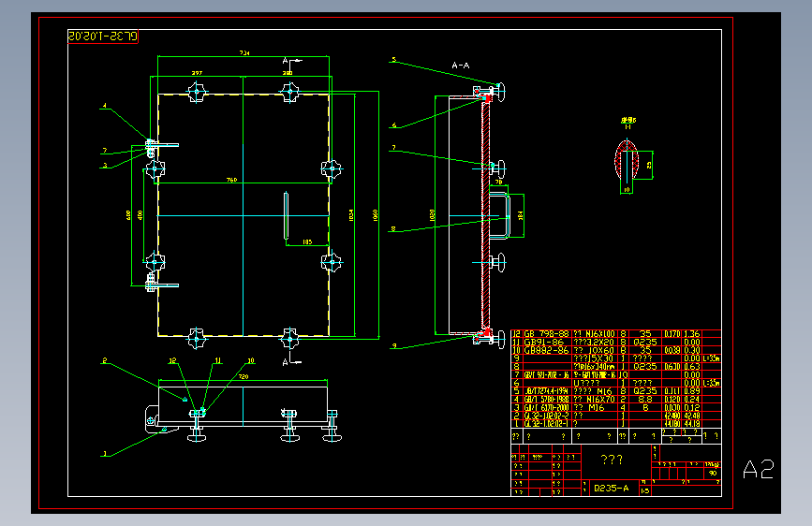Viewport: 812px width, 526px height.
Task: Click the L=35m remark in row 9
Action: (711, 358)
